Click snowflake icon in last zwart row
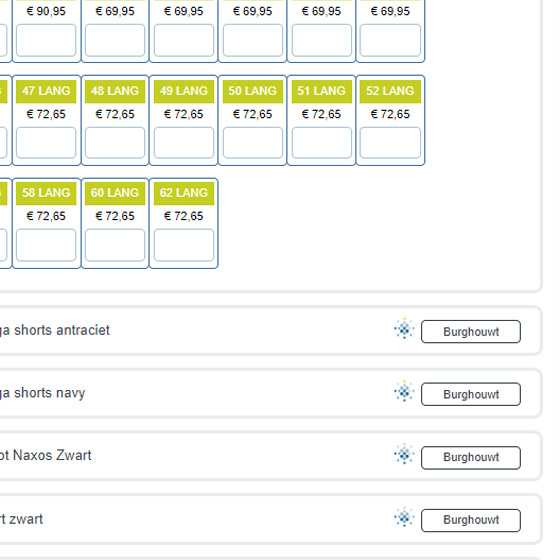 [404, 517]
